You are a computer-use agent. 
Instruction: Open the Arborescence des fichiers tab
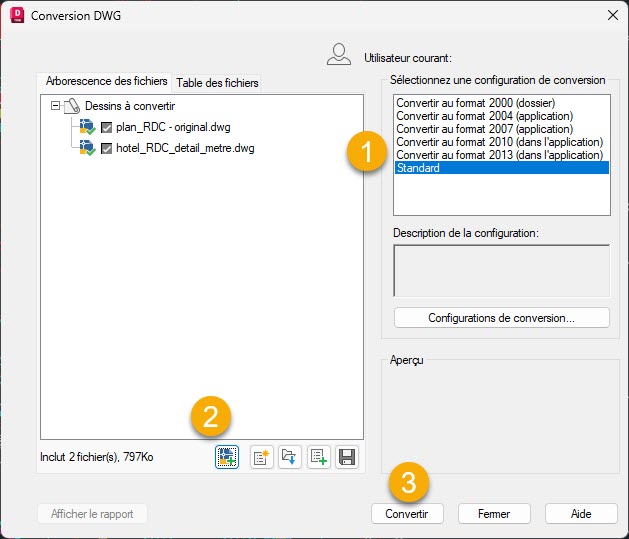(x=105, y=81)
